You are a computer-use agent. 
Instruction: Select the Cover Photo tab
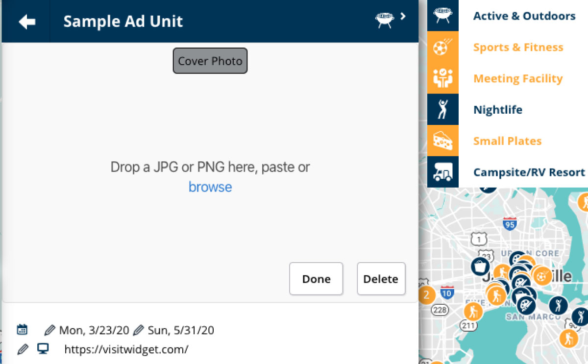[x=210, y=61]
